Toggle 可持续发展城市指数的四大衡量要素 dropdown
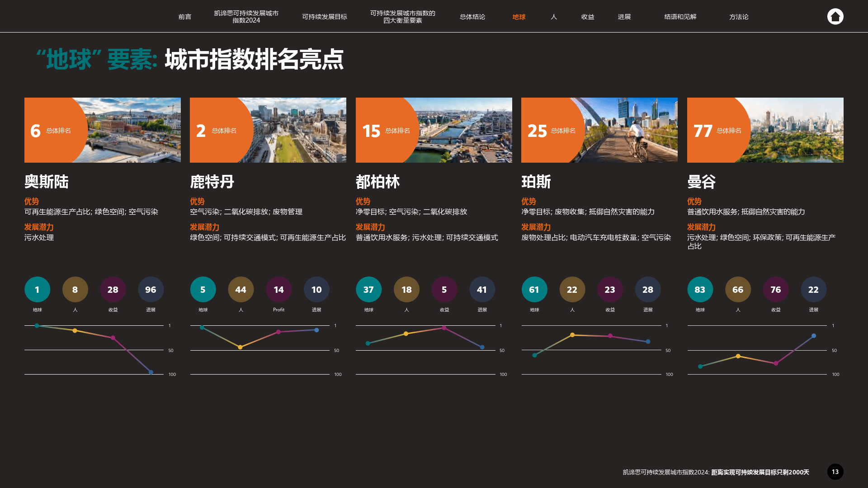The height and width of the screenshot is (488, 868). pos(402,17)
